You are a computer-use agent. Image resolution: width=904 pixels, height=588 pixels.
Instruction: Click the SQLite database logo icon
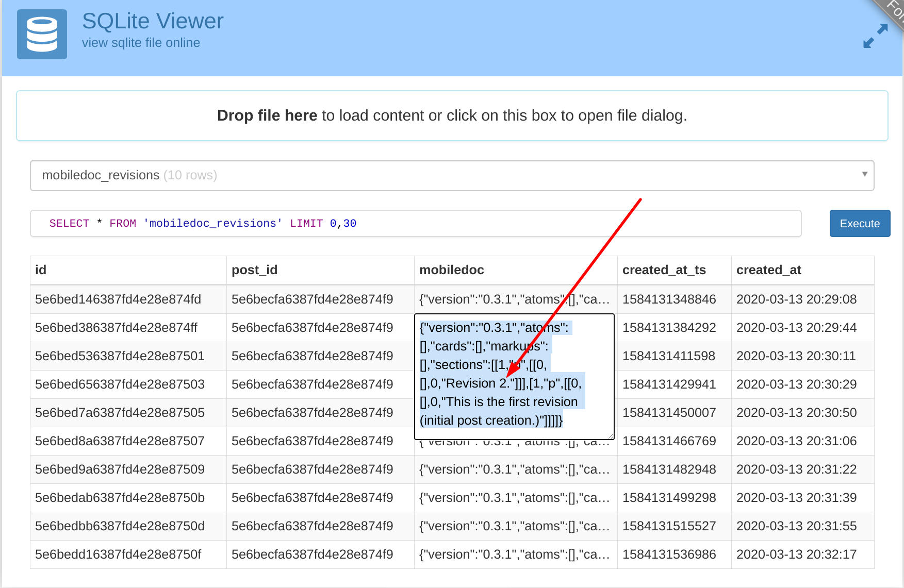(x=42, y=34)
